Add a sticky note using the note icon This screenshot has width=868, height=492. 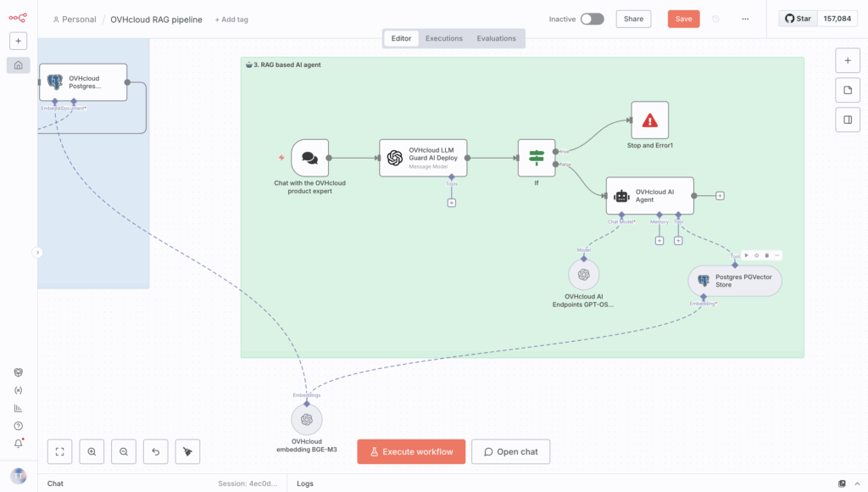pos(848,91)
